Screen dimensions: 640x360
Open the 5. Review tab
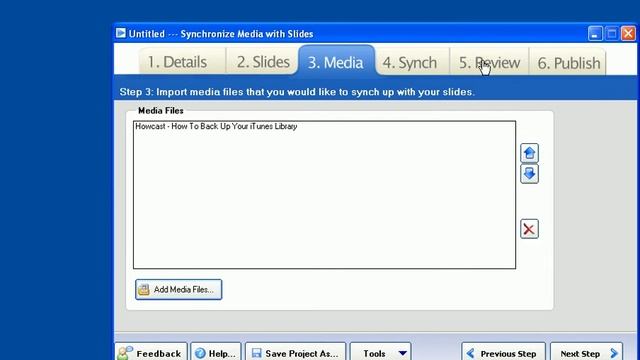coord(489,62)
